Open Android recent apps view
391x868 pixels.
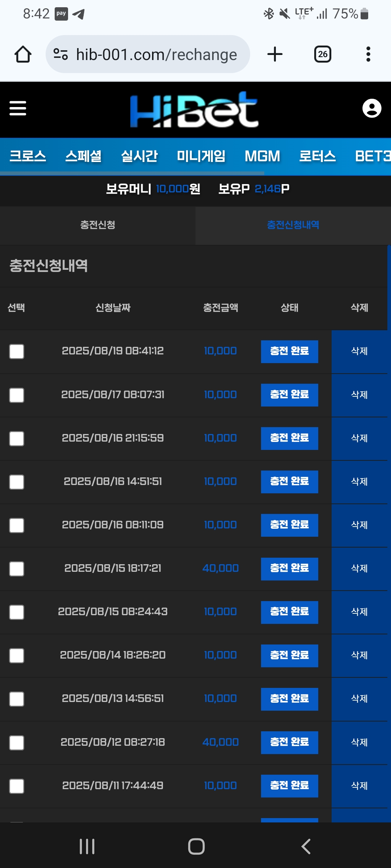click(87, 846)
